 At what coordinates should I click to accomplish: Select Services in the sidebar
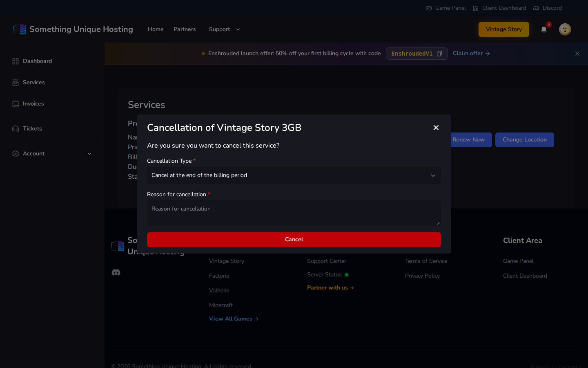52,83
